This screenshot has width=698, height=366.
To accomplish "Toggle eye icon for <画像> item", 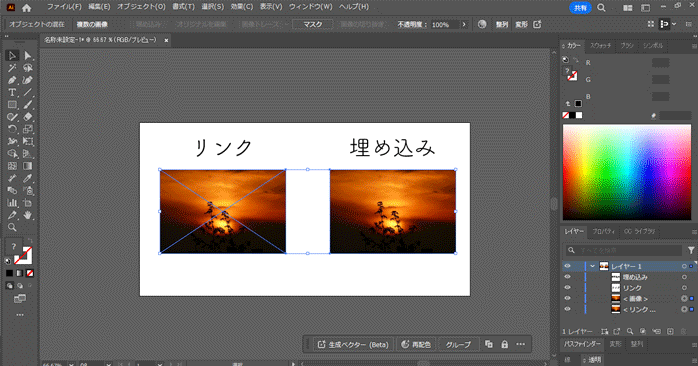I will pos(567,298).
